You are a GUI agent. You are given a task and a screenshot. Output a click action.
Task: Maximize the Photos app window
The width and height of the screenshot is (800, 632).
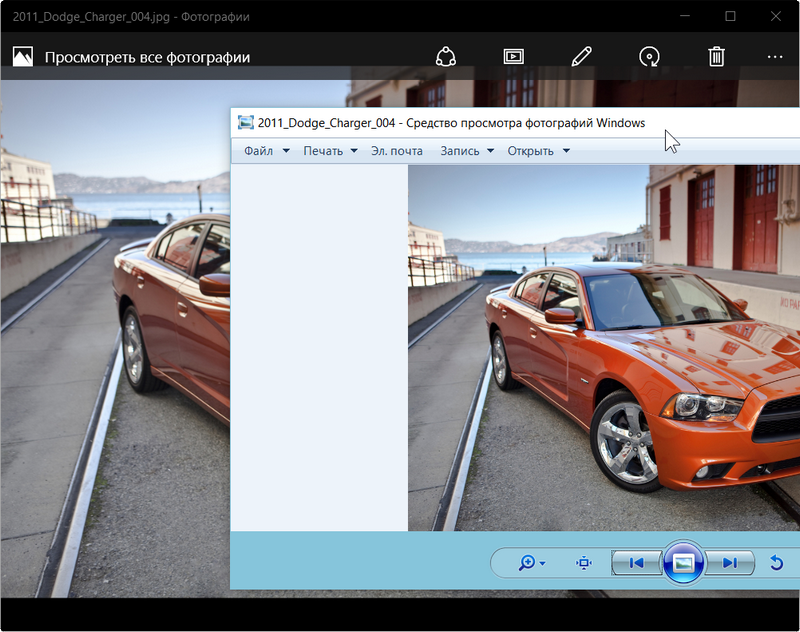(730, 16)
